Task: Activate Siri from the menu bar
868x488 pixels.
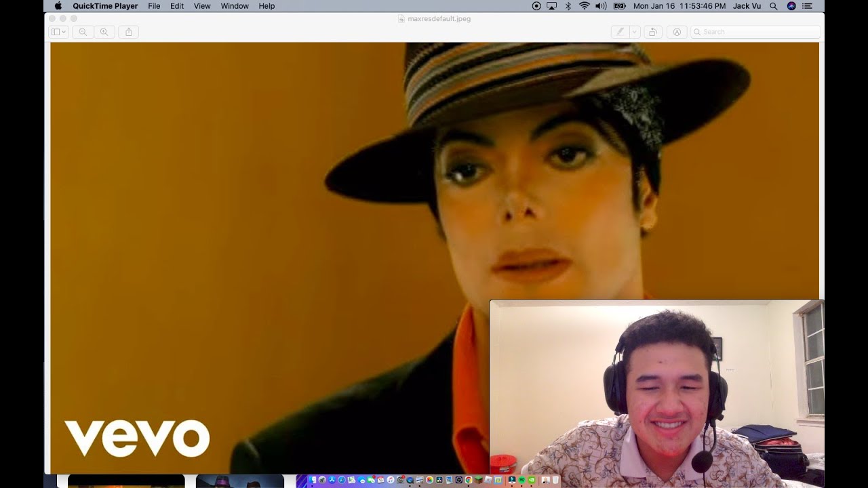Action: tap(791, 6)
